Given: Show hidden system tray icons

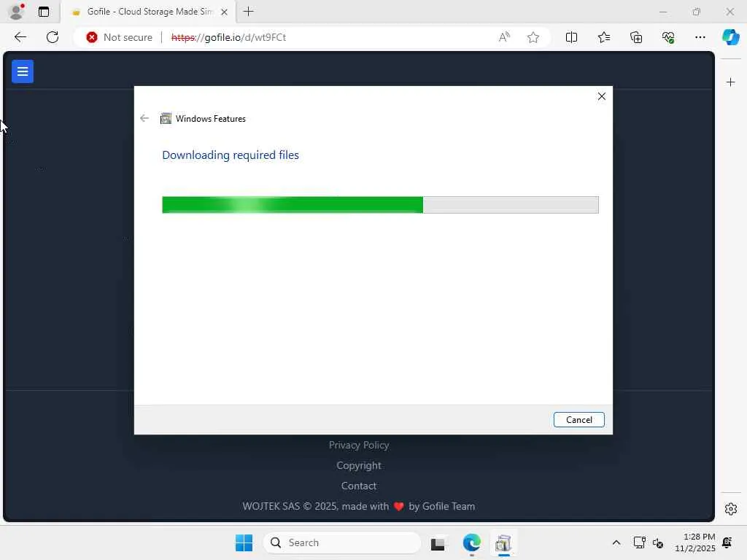Looking at the screenshot, I should coord(616,542).
